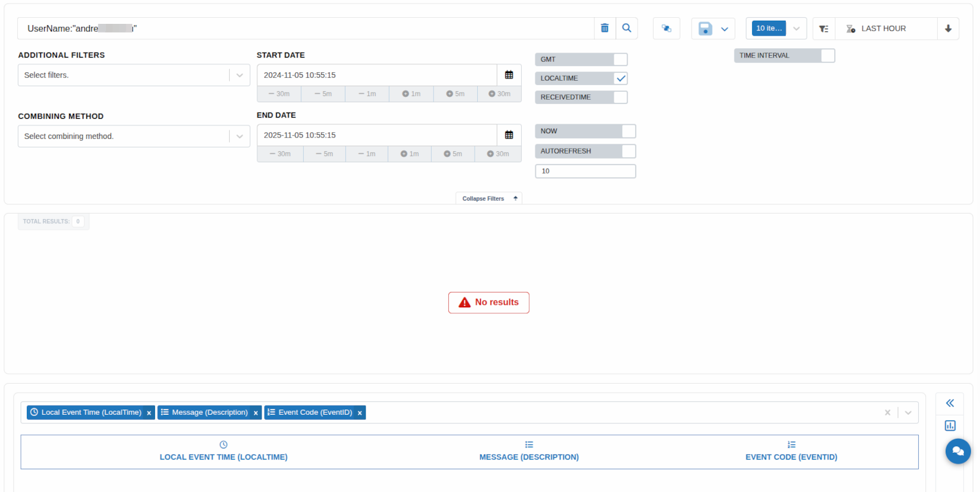Expand the Additional Filters dropdown
The width and height of the screenshot is (980, 492).
click(x=239, y=75)
